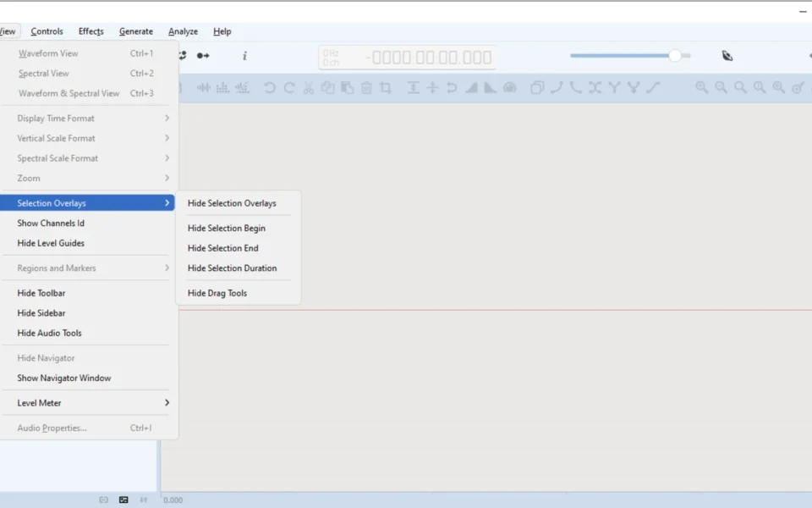Click the Normalize icon with vertical arrows between bars
This screenshot has width=812, height=508.
(x=414, y=87)
